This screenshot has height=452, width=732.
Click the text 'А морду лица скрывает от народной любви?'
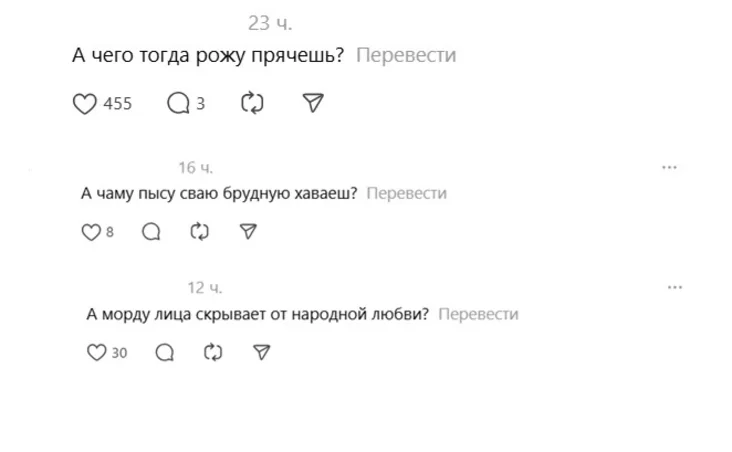coord(258,314)
